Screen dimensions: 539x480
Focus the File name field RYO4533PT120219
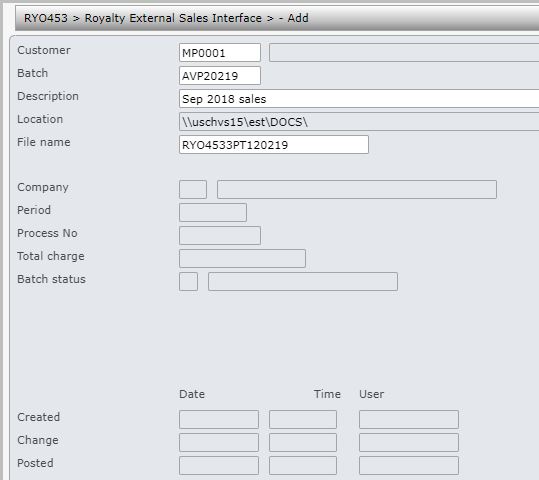pyautogui.click(x=274, y=144)
